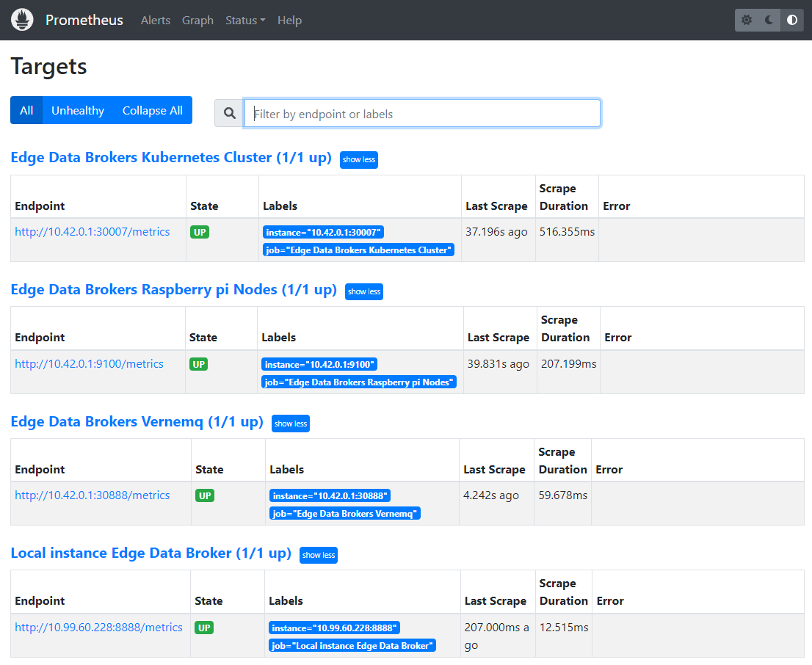Viewport: 812px width, 665px height.
Task: Open the Alerts page
Action: click(156, 21)
